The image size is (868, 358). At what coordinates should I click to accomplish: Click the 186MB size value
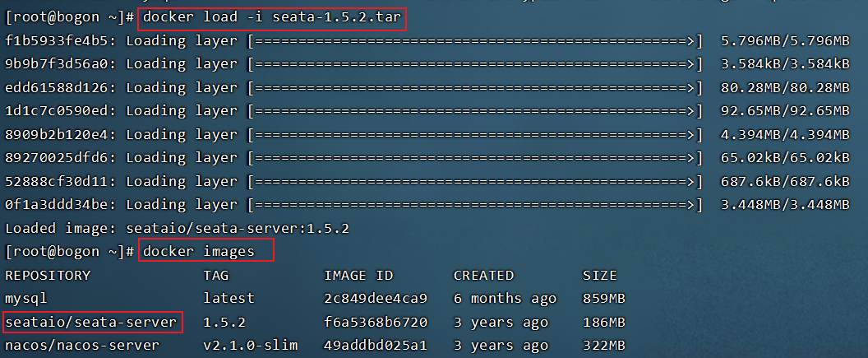pos(604,322)
